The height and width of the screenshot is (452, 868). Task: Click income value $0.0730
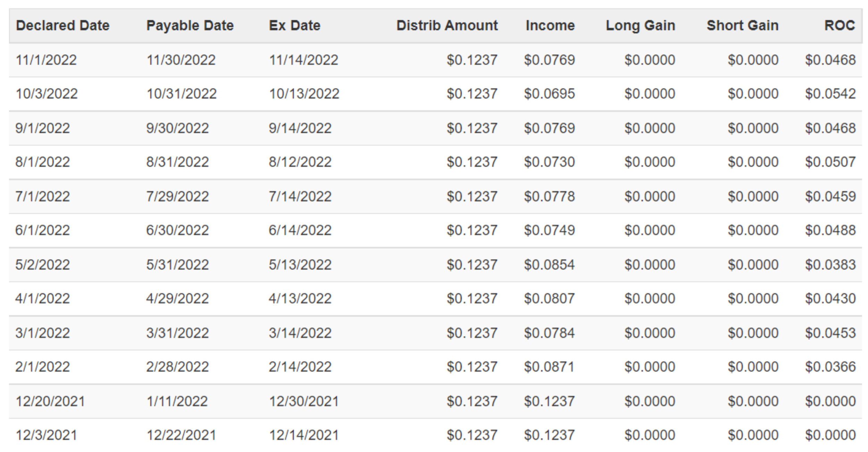[x=549, y=162]
